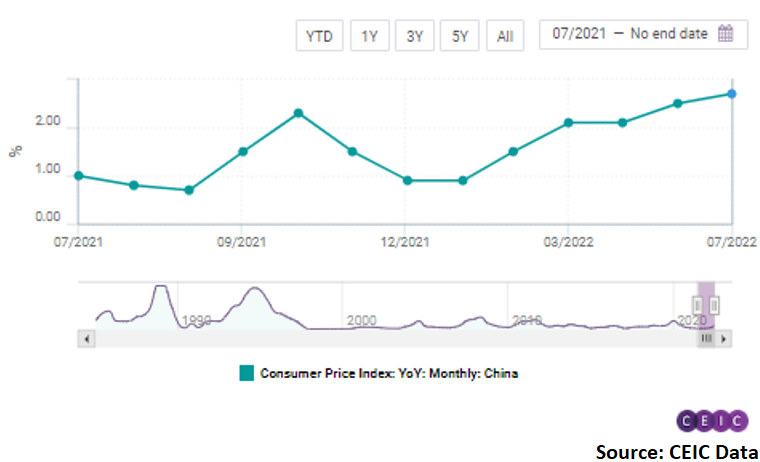Screen dimensions: 760x462
Task: Click the October 2021 peak data point
Action: pos(299,113)
